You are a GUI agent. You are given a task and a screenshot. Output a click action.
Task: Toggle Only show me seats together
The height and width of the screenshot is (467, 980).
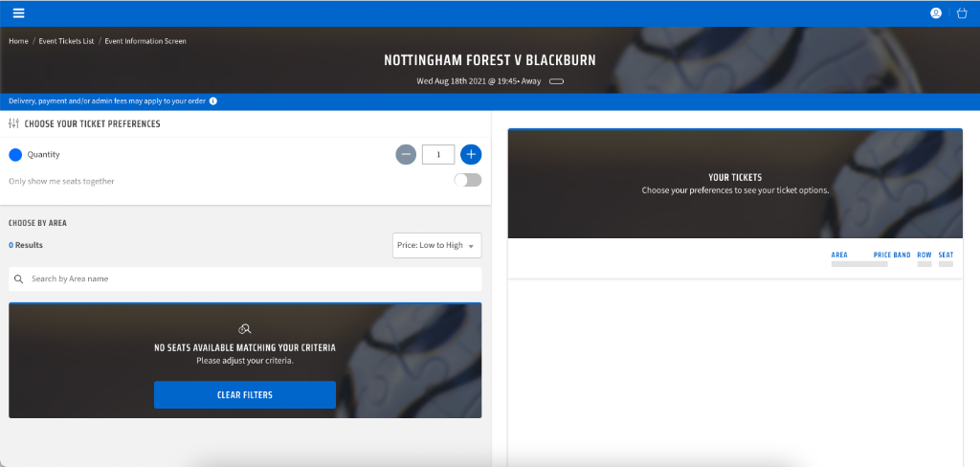467,180
